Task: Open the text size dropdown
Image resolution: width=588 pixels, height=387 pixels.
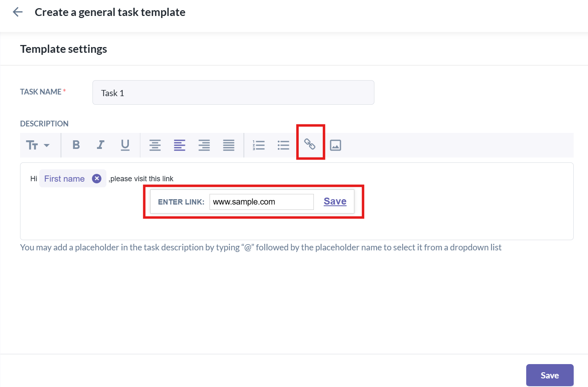Action: 38,145
